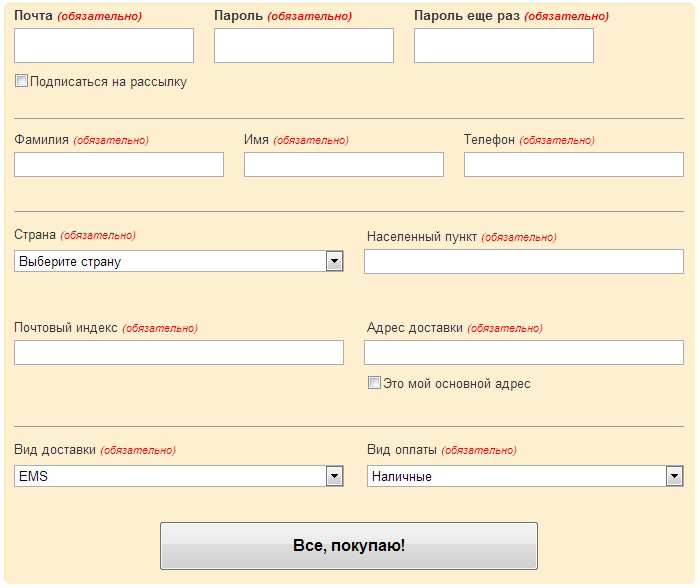Click inside the Имя name field
Image resolution: width=700 pixels, height=588 pixels.
[x=344, y=165]
